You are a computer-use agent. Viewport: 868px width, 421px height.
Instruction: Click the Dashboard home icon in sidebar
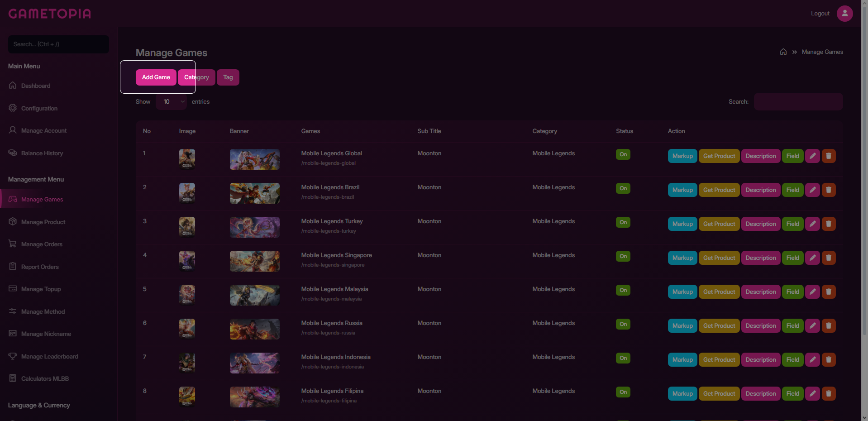point(13,85)
